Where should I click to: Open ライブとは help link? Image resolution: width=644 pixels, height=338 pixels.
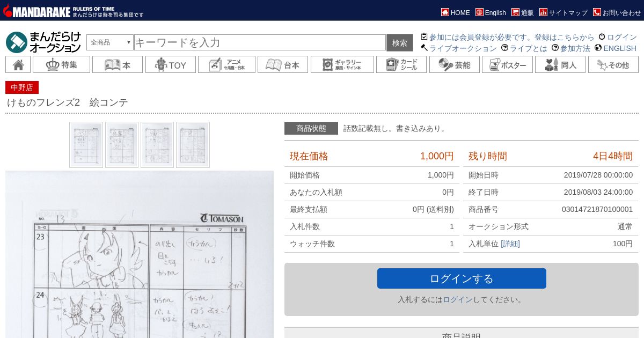[524, 48]
